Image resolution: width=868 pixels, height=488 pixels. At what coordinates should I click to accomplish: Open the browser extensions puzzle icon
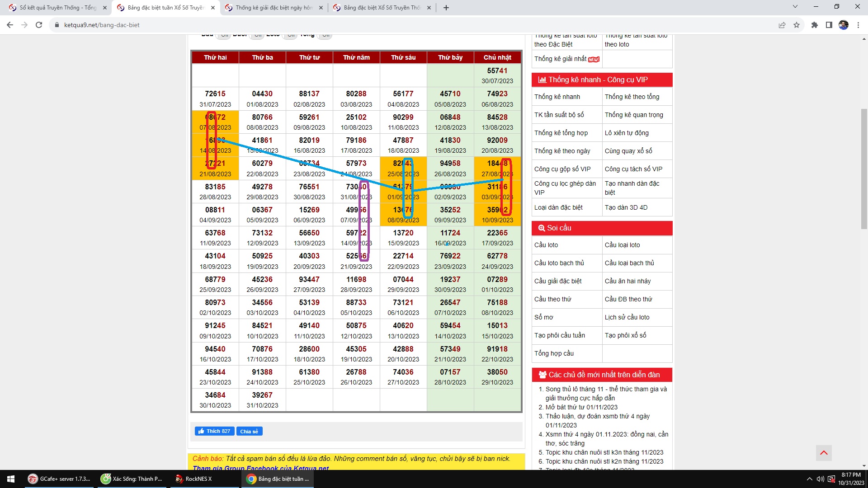point(814,25)
